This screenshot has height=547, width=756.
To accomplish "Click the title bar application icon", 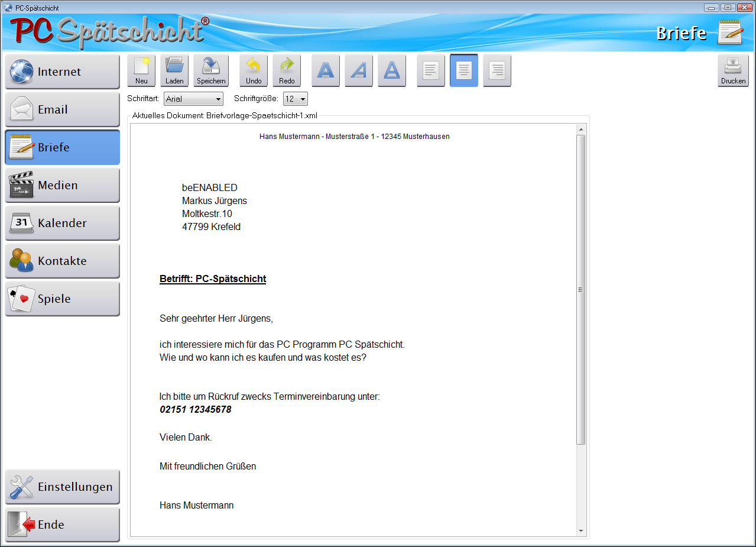I will coord(8,8).
